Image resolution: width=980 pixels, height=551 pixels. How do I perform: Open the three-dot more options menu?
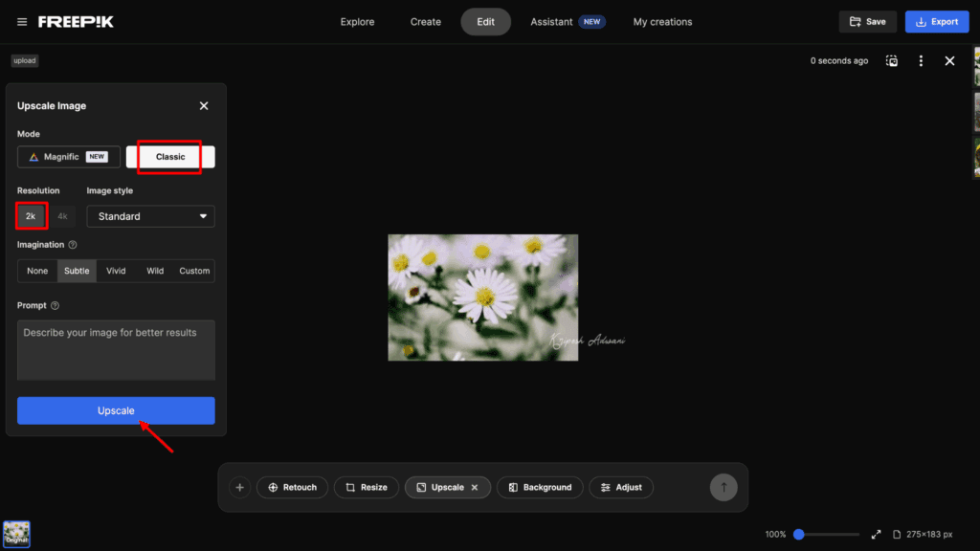[x=921, y=61]
